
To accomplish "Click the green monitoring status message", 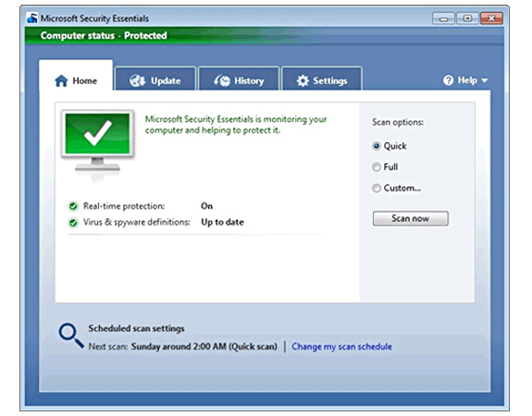I will click(x=236, y=125).
